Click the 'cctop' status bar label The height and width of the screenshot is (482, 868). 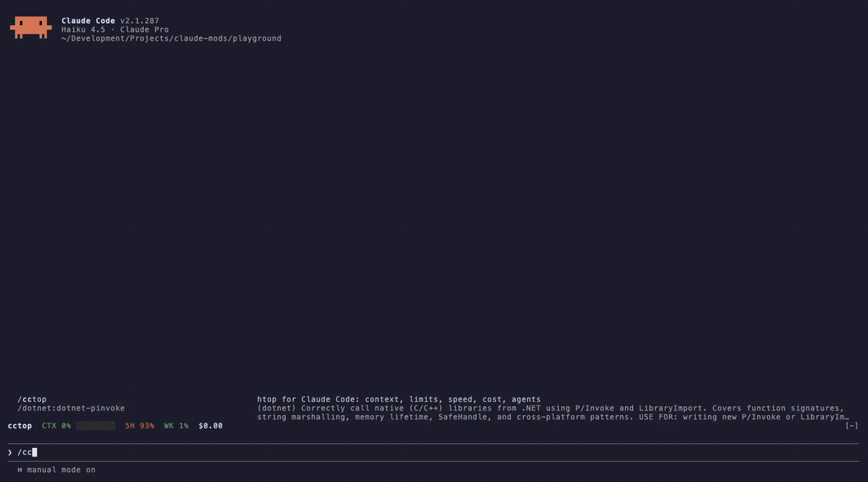(20, 426)
